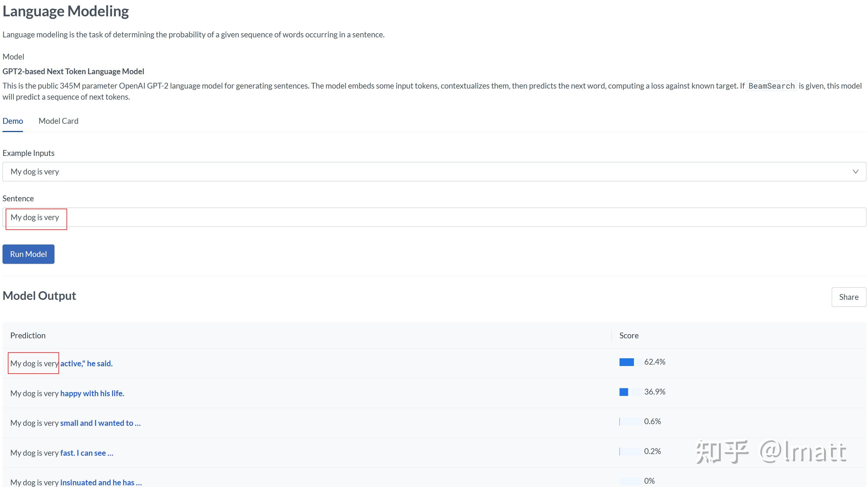This screenshot has width=868, height=487.
Task: Click the Share button
Action: point(848,297)
